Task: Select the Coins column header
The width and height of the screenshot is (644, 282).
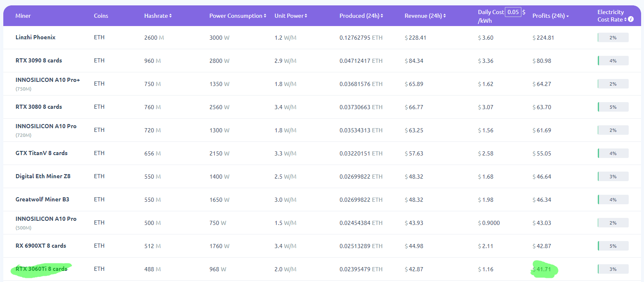Action: point(101,16)
